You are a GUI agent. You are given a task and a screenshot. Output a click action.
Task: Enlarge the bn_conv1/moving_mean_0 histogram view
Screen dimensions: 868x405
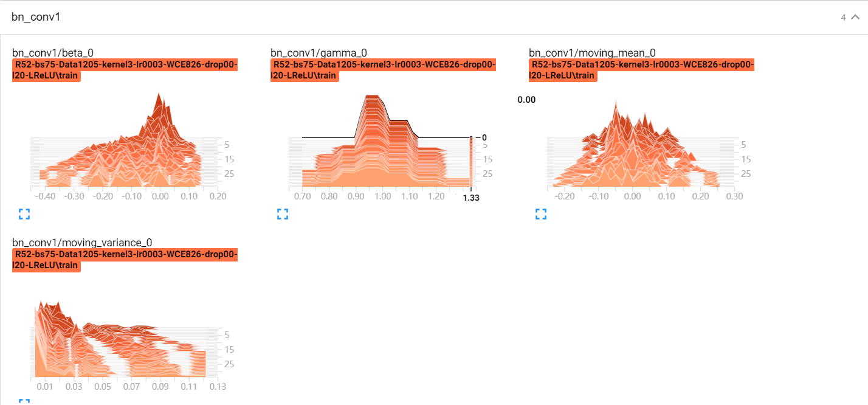(x=540, y=213)
